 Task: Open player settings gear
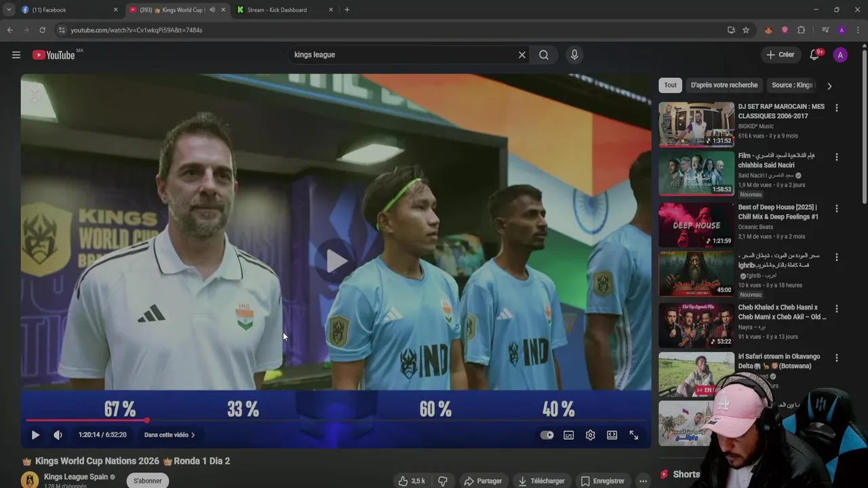(590, 435)
